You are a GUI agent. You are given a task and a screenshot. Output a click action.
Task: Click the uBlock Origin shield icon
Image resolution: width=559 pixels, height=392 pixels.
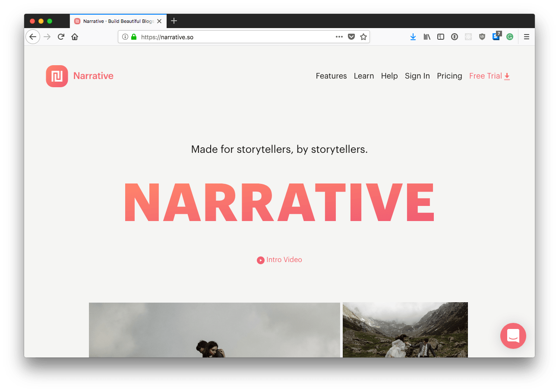pyautogui.click(x=482, y=37)
